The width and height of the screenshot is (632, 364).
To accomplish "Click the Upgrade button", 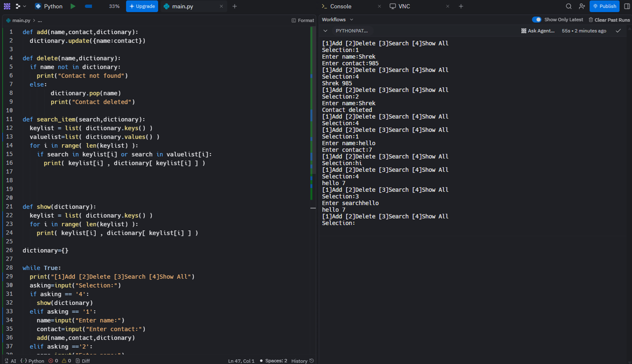I will tap(142, 6).
